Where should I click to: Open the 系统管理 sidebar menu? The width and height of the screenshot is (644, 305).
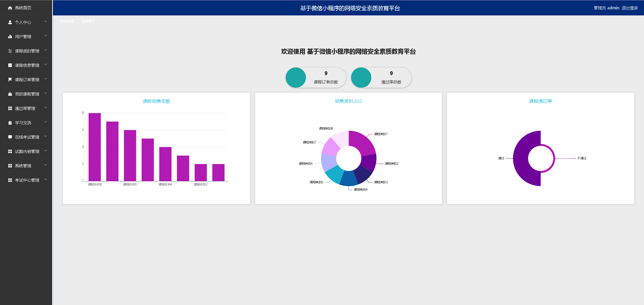click(23, 166)
